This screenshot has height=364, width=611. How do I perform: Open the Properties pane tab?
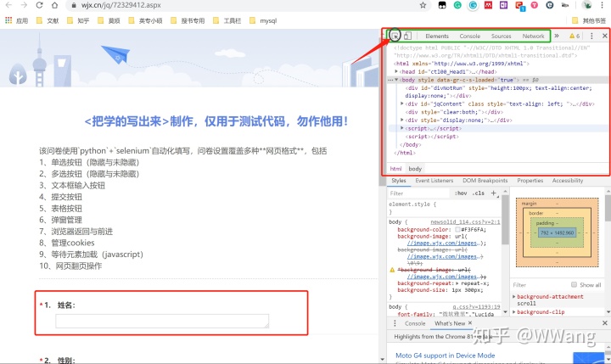(530, 181)
